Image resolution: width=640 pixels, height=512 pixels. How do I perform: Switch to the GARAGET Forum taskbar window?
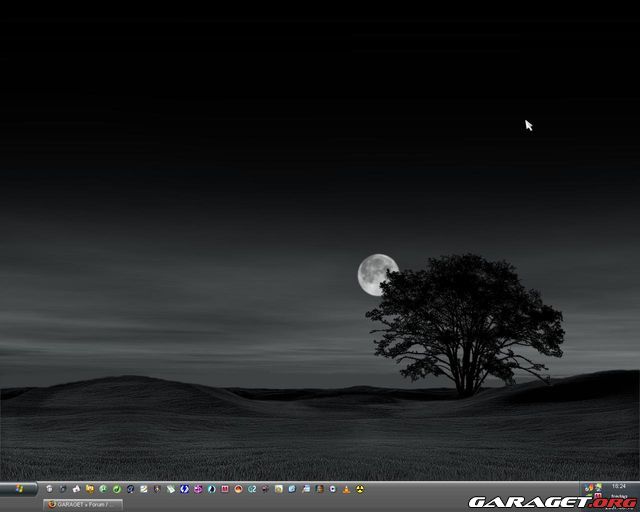pos(84,504)
